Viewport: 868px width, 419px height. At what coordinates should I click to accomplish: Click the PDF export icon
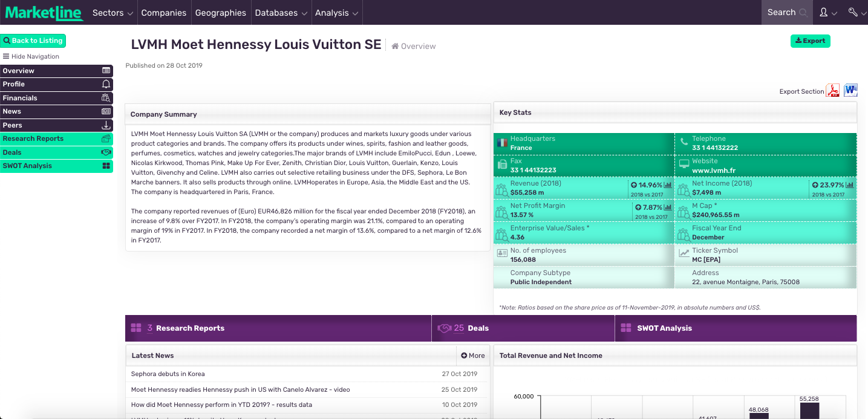[834, 91]
